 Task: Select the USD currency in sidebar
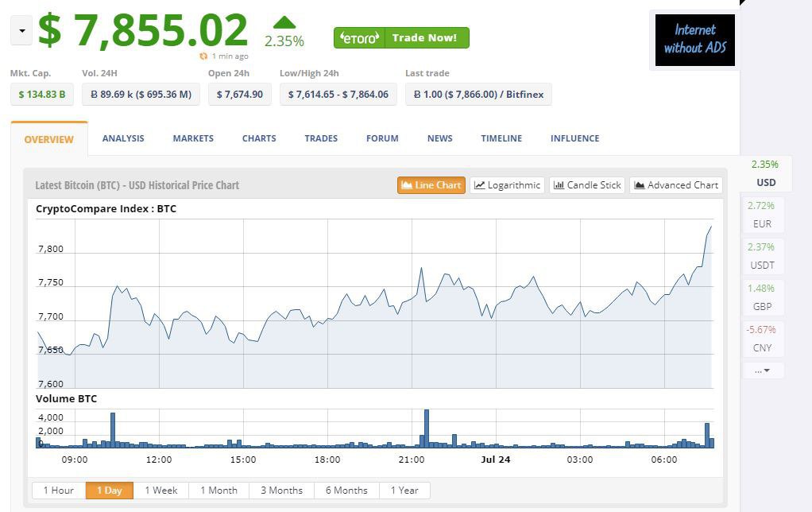[766, 173]
